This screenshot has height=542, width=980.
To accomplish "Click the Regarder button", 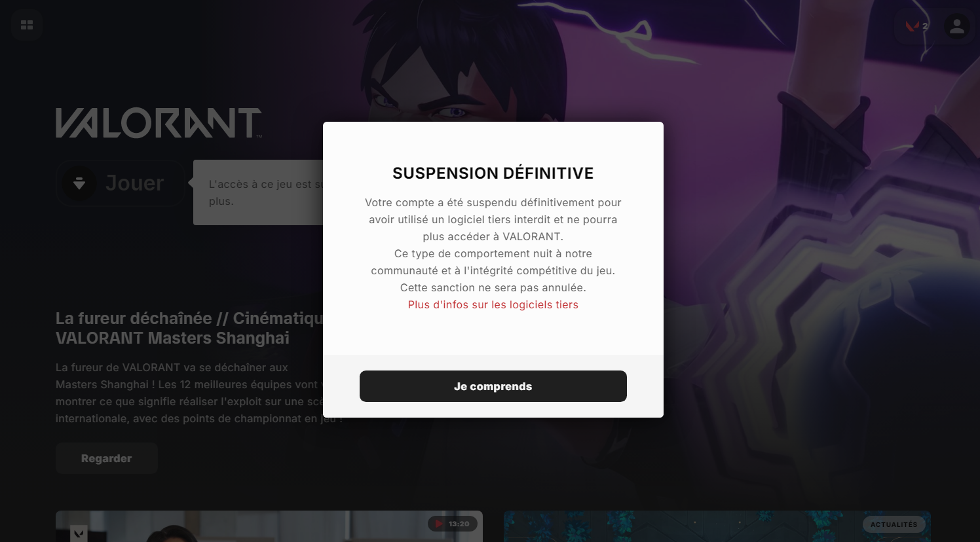I will pyautogui.click(x=107, y=458).
